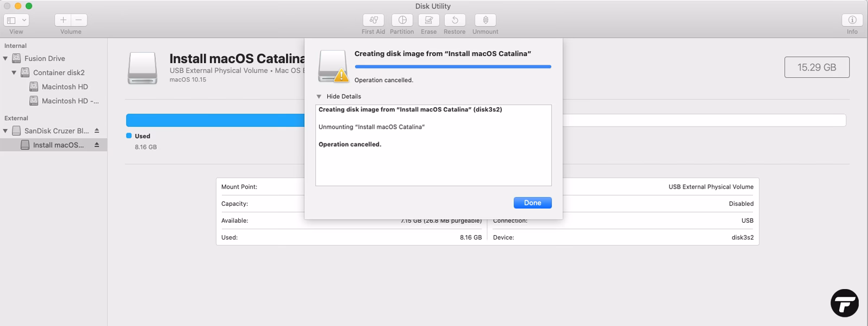This screenshot has width=868, height=326.
Task: Eject the Install macOS volume
Action: (97, 145)
